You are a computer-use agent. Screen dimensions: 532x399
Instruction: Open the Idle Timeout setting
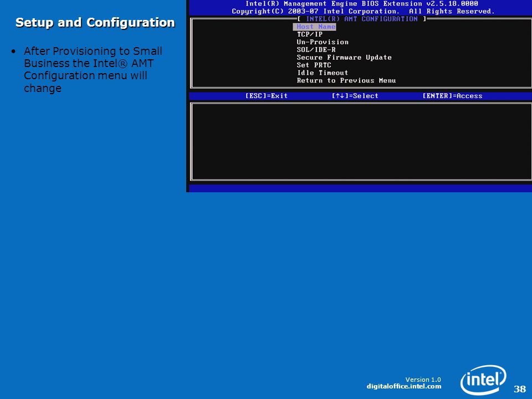tap(323, 73)
